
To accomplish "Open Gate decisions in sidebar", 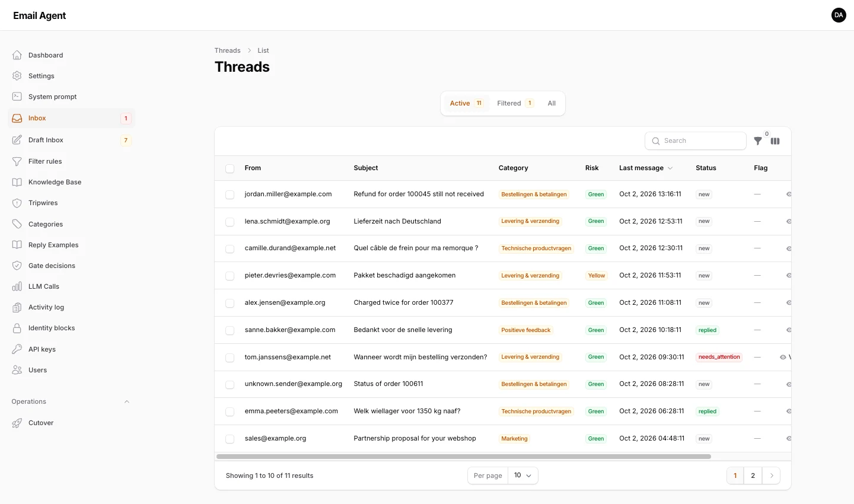I will 71,266.
